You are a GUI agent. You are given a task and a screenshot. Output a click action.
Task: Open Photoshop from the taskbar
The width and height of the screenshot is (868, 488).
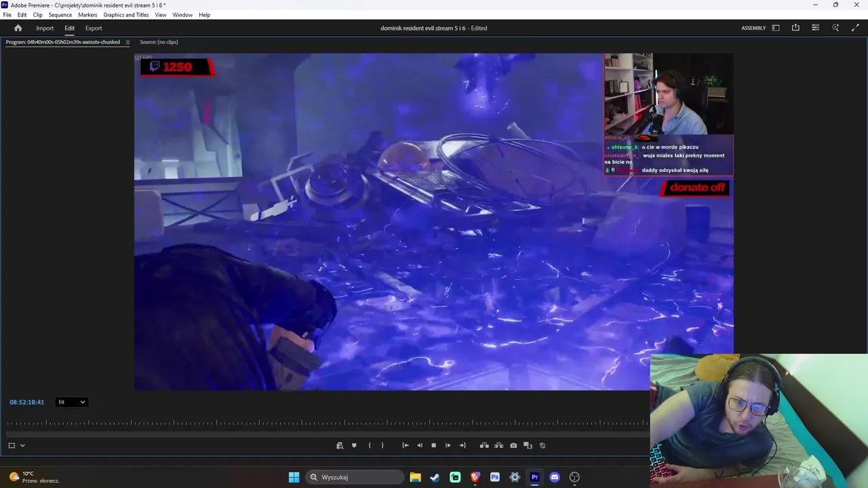coord(495,477)
